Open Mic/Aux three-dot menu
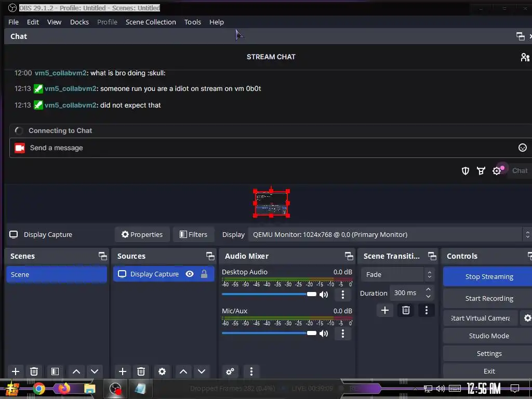532x399 pixels. pos(343,334)
